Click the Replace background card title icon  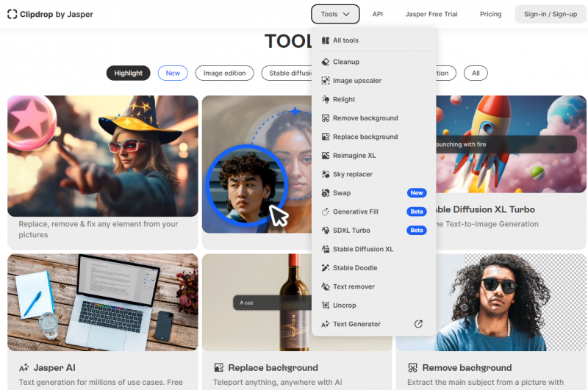click(219, 368)
